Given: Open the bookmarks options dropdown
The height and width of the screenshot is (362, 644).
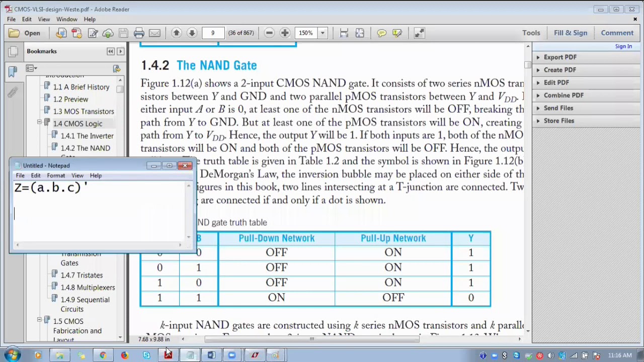Looking at the screenshot, I should click(x=31, y=68).
